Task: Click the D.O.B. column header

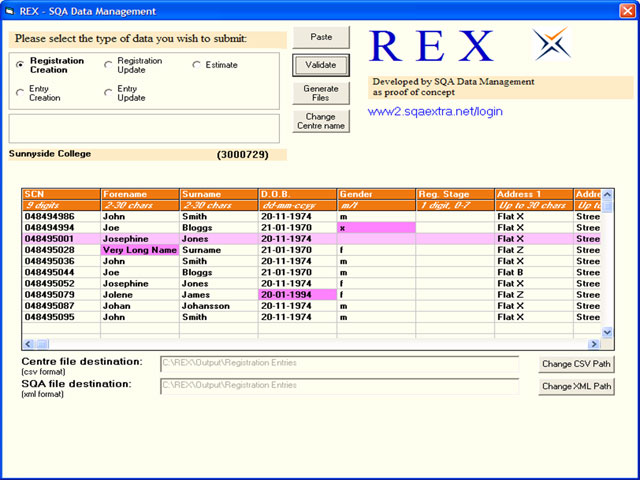Action: (x=298, y=194)
